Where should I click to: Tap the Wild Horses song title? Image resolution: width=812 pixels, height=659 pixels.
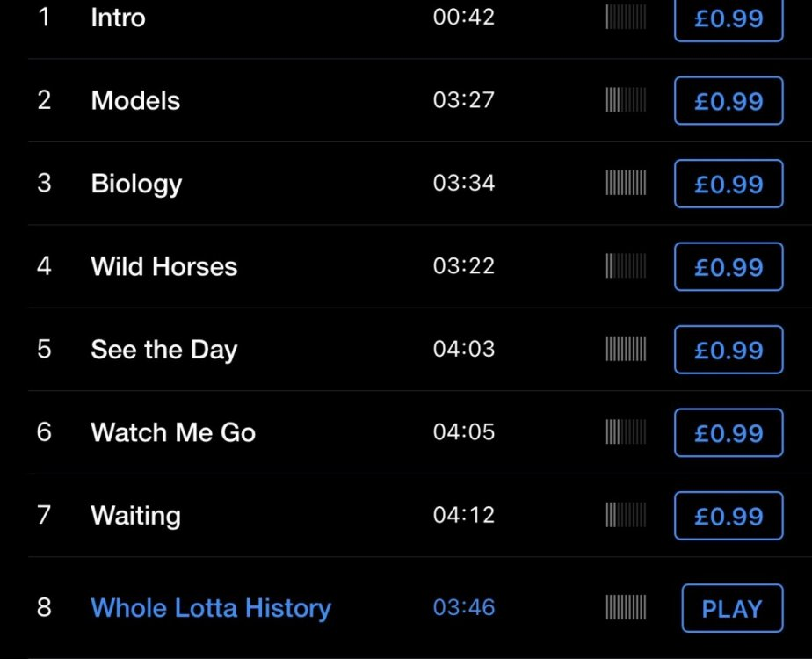pos(163,266)
